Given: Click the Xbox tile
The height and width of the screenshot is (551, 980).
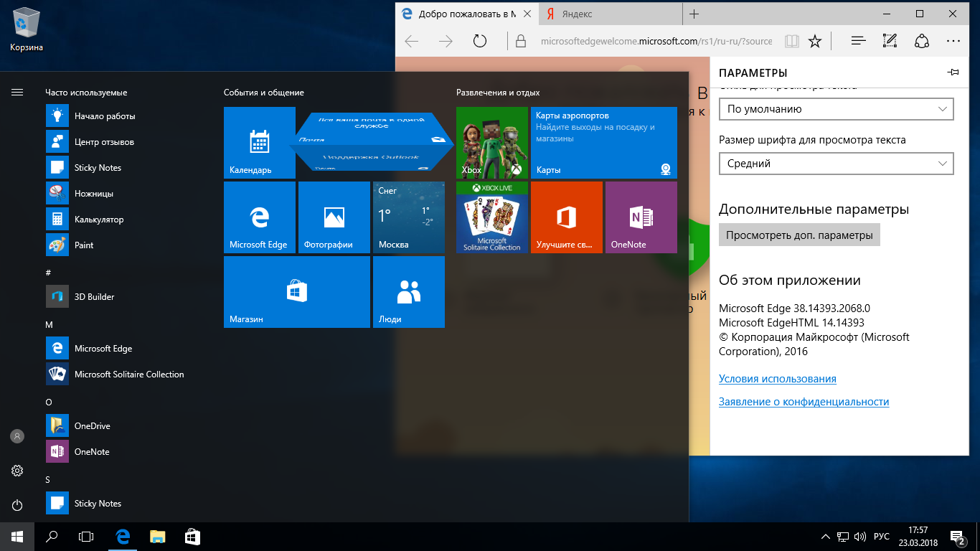Looking at the screenshot, I should pos(491,143).
